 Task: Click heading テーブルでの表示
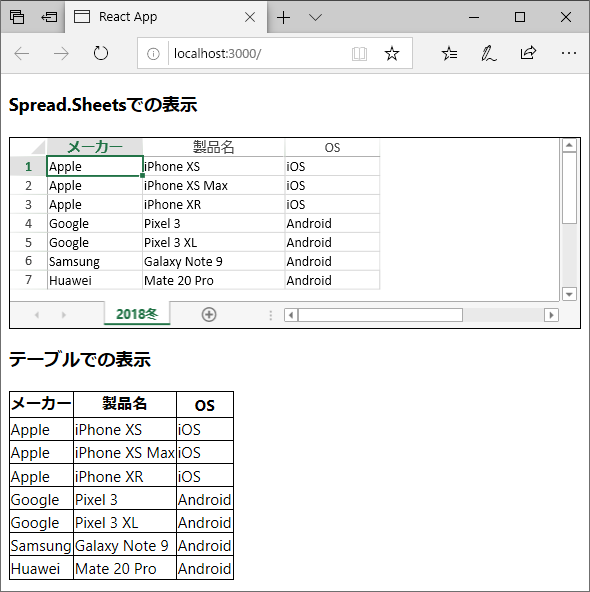tap(80, 359)
